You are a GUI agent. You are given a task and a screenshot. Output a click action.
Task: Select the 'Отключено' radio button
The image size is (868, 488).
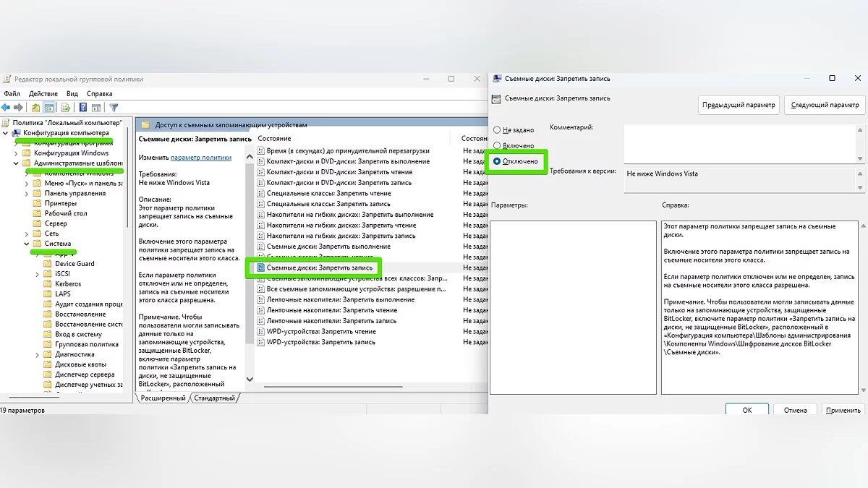point(497,162)
